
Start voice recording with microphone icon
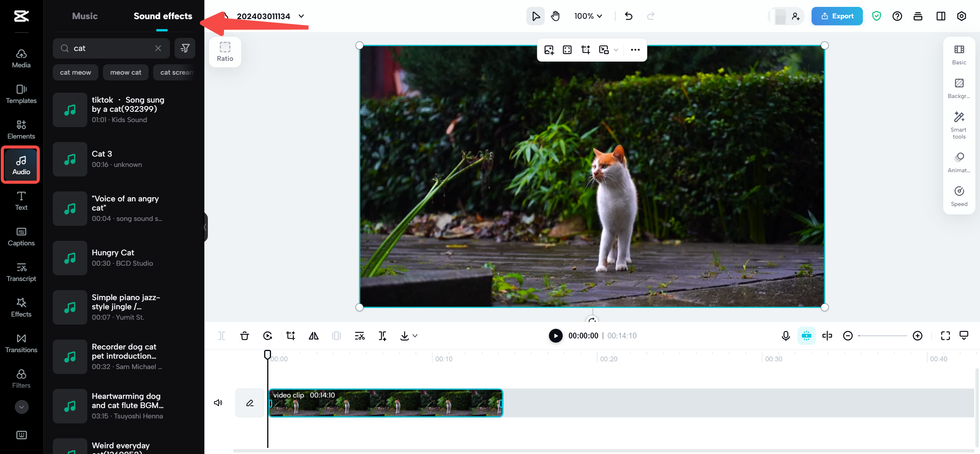(x=786, y=336)
